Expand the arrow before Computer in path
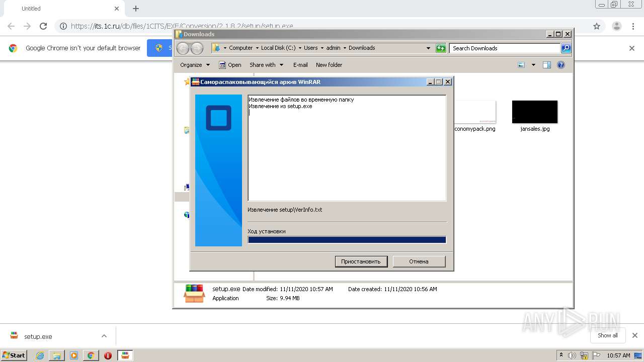 [x=225, y=48]
